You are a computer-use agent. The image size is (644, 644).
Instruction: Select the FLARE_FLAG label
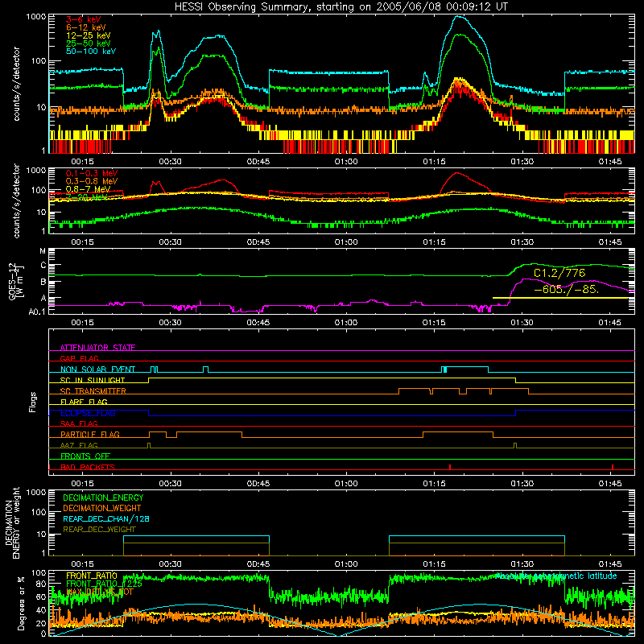coord(84,402)
